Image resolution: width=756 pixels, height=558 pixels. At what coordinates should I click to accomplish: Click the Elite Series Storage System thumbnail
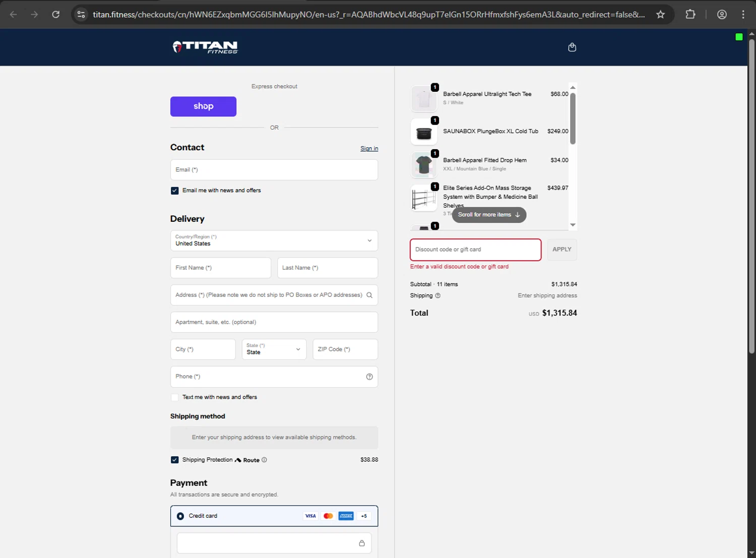pyautogui.click(x=424, y=198)
